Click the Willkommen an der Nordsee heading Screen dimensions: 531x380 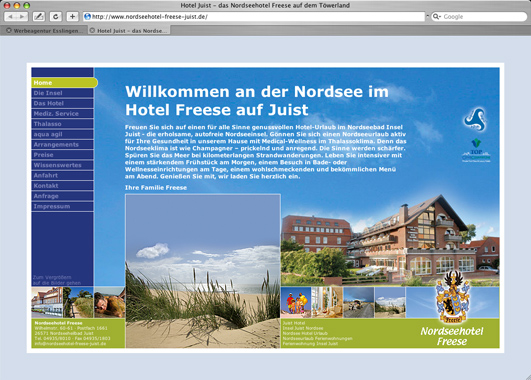257,101
